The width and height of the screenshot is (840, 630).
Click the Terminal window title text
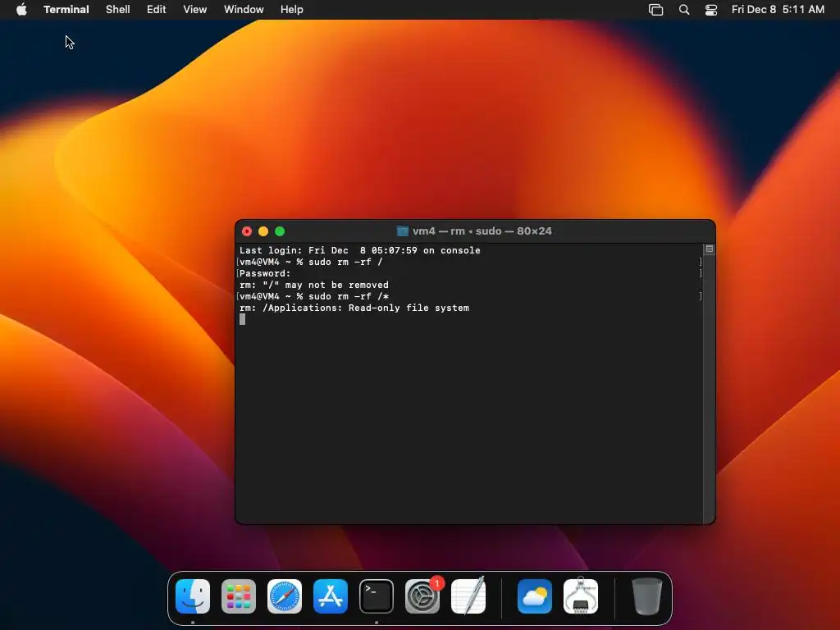pos(482,231)
